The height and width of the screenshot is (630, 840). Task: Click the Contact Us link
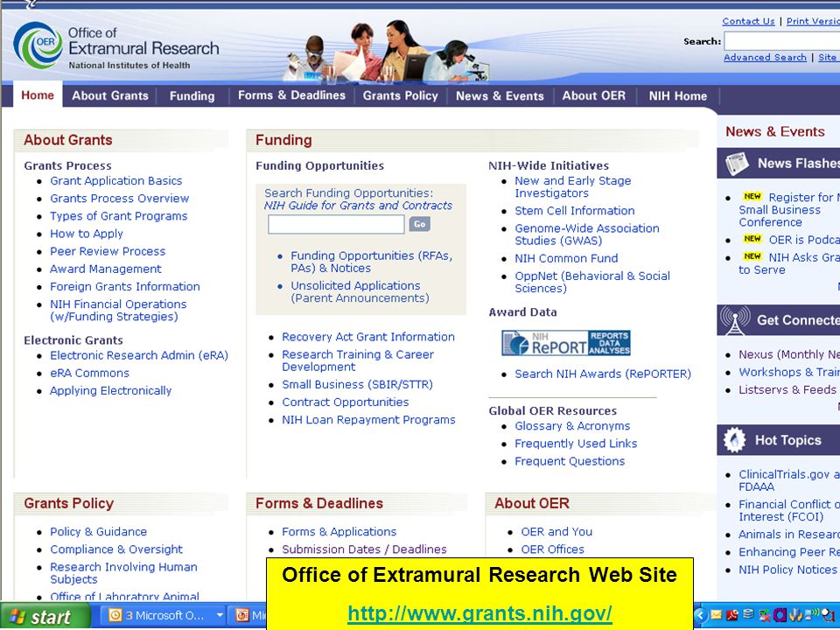pyautogui.click(x=748, y=21)
